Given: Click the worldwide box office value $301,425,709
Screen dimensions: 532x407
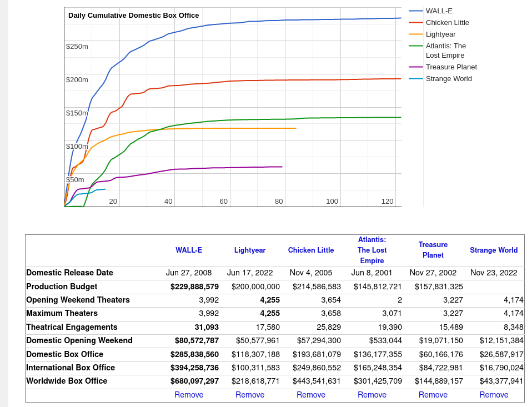Looking at the screenshot, I should (x=378, y=381).
